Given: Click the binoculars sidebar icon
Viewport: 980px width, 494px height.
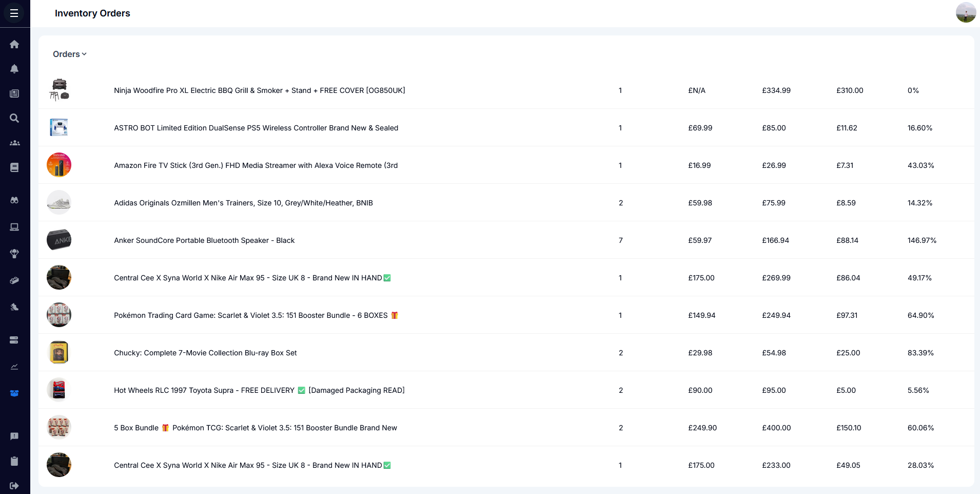Looking at the screenshot, I should [x=14, y=200].
